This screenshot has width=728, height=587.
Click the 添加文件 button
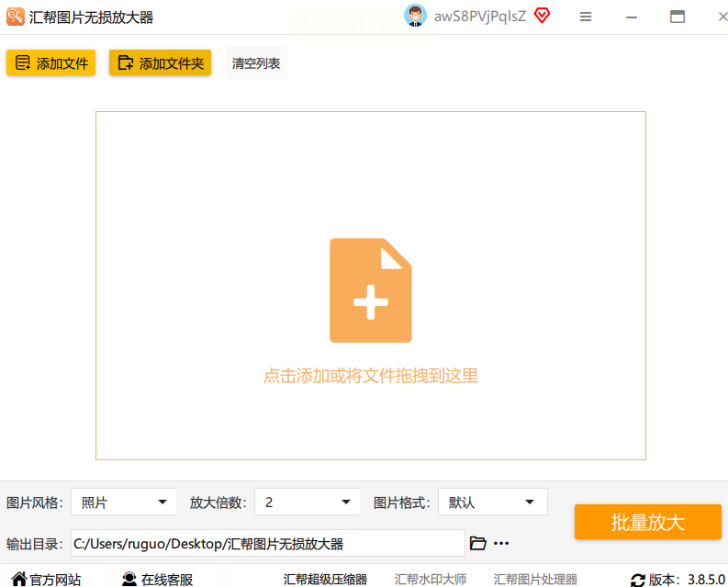pyautogui.click(x=51, y=62)
